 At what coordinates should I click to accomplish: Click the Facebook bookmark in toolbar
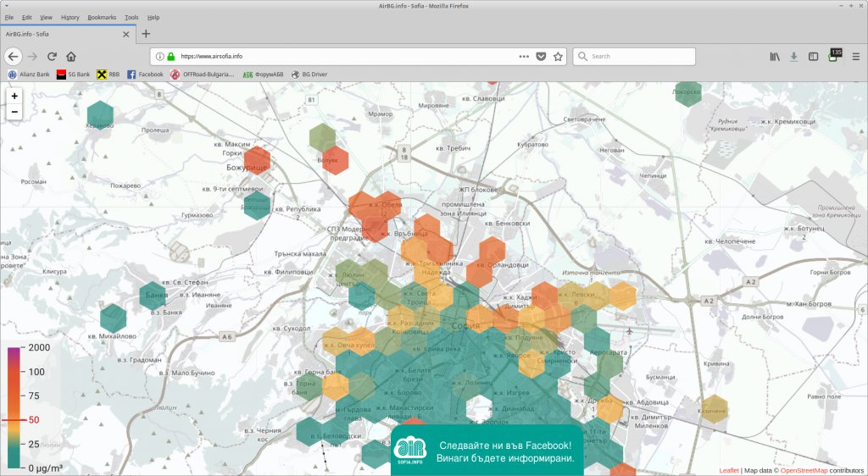point(145,75)
